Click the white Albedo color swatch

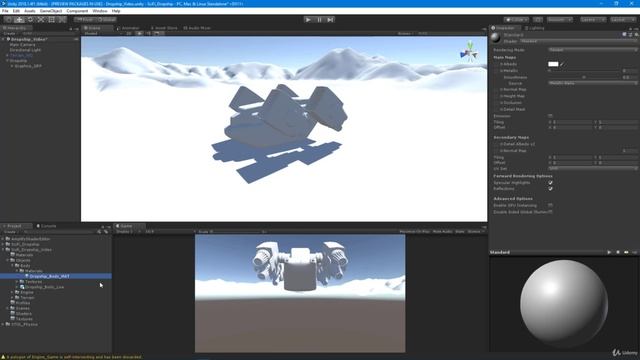tap(553, 64)
